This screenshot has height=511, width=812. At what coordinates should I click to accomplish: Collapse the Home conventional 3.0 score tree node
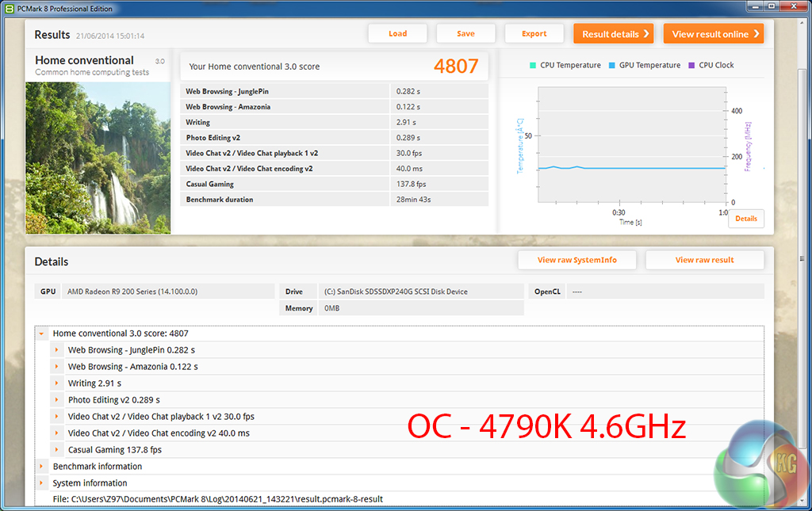pyautogui.click(x=41, y=334)
